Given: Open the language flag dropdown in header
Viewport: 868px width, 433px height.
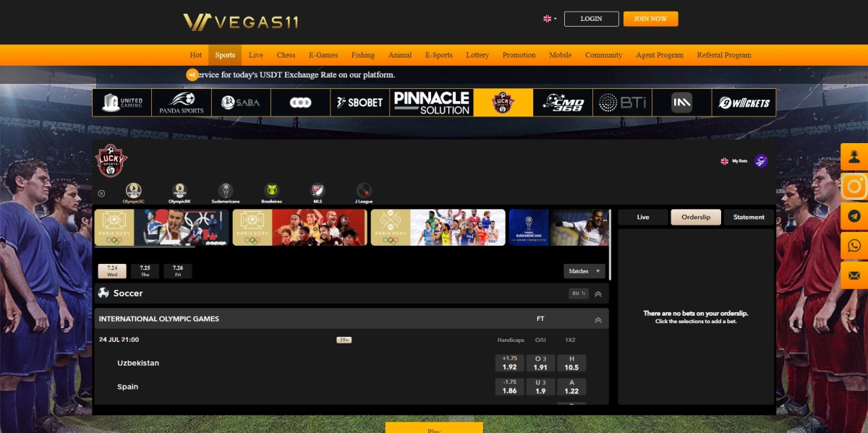Looking at the screenshot, I should (550, 19).
